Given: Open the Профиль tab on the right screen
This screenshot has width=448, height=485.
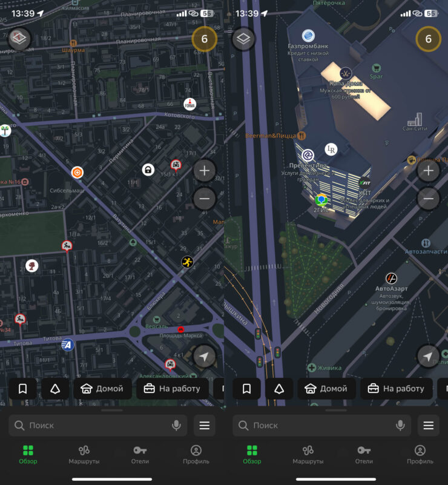Looking at the screenshot, I should coord(420,455).
